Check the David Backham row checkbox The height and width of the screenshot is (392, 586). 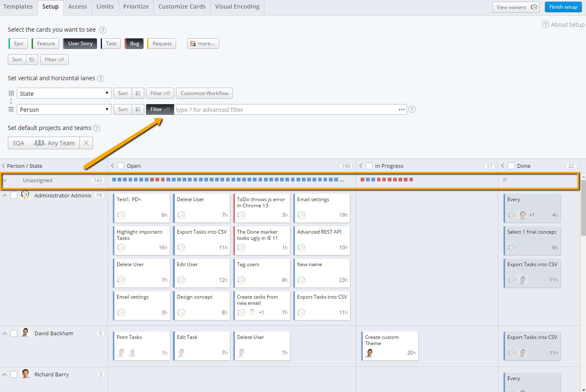click(14, 333)
